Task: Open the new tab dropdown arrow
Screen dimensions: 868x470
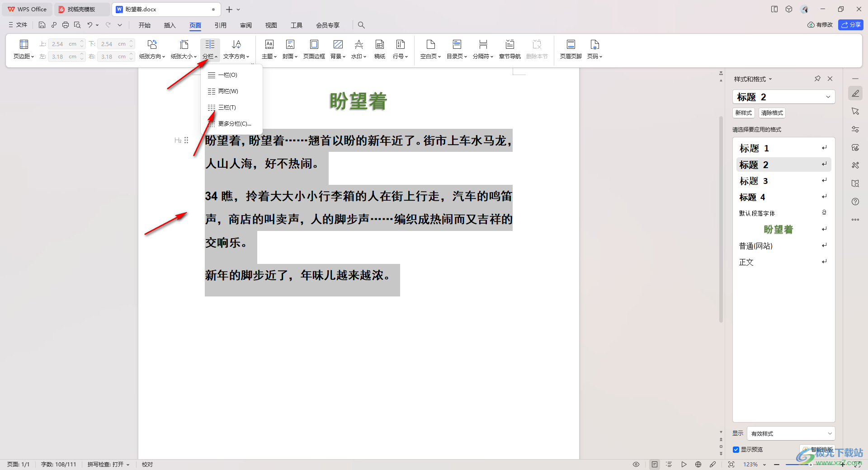Action: click(239, 9)
